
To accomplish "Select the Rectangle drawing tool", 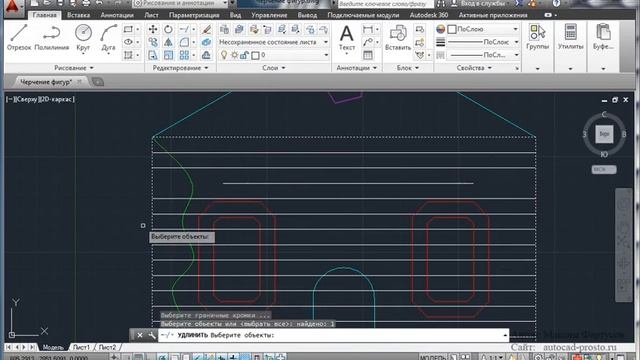I will click(x=128, y=29).
